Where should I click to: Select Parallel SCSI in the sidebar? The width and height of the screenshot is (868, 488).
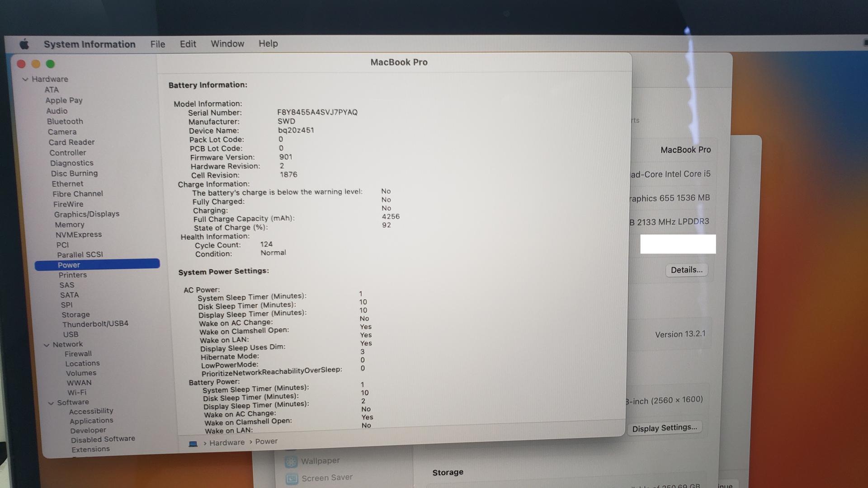pos(80,255)
